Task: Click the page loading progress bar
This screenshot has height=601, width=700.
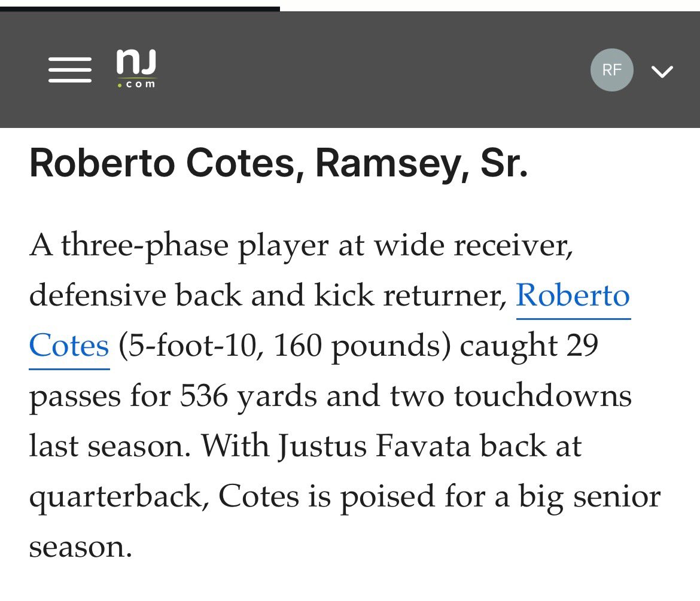Action: tap(140, 8)
